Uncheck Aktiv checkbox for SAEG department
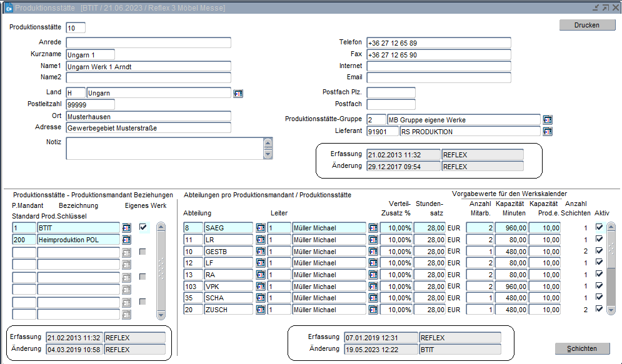The height and width of the screenshot is (364, 622). tap(599, 227)
